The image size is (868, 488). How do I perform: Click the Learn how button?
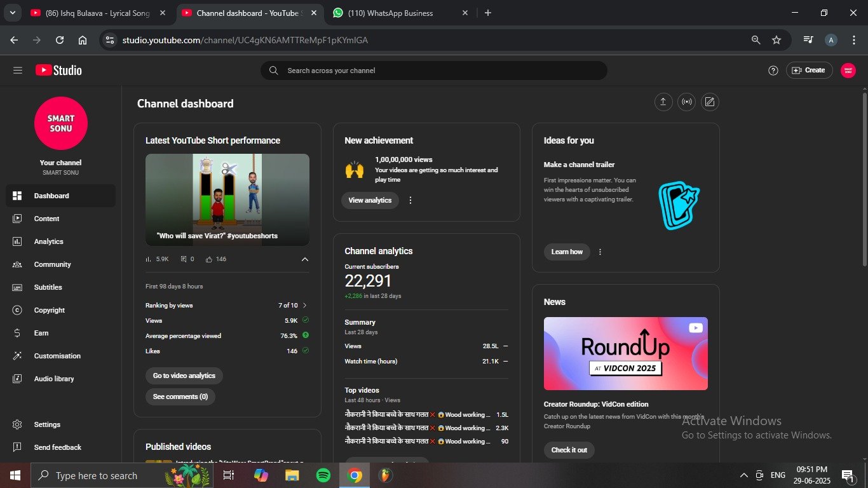pyautogui.click(x=567, y=252)
